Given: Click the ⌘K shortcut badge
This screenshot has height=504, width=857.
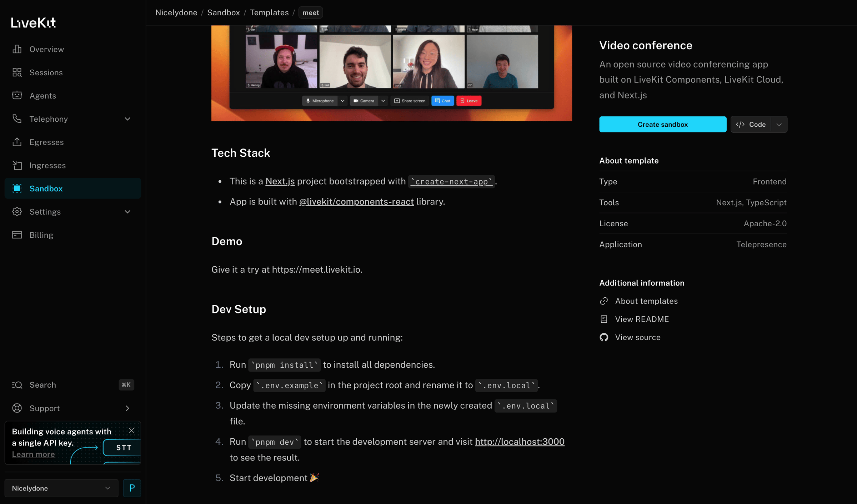Looking at the screenshot, I should 126,384.
